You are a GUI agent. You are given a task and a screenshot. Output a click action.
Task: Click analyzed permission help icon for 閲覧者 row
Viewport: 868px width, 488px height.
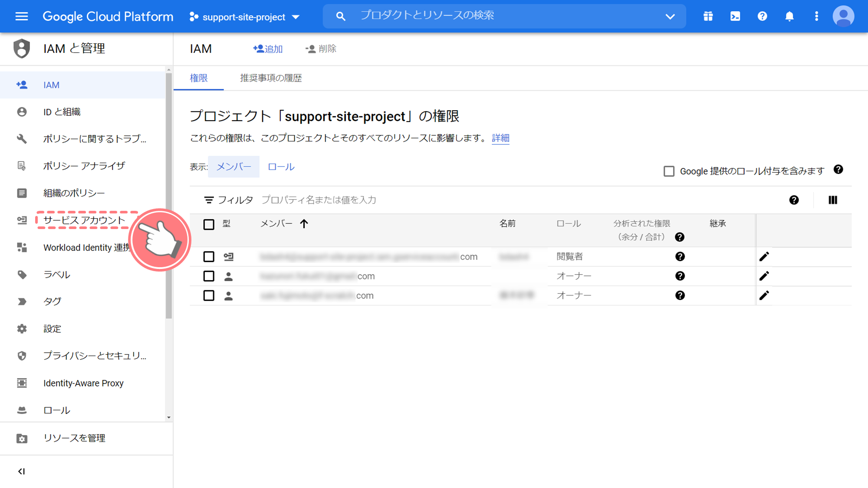coord(680,257)
